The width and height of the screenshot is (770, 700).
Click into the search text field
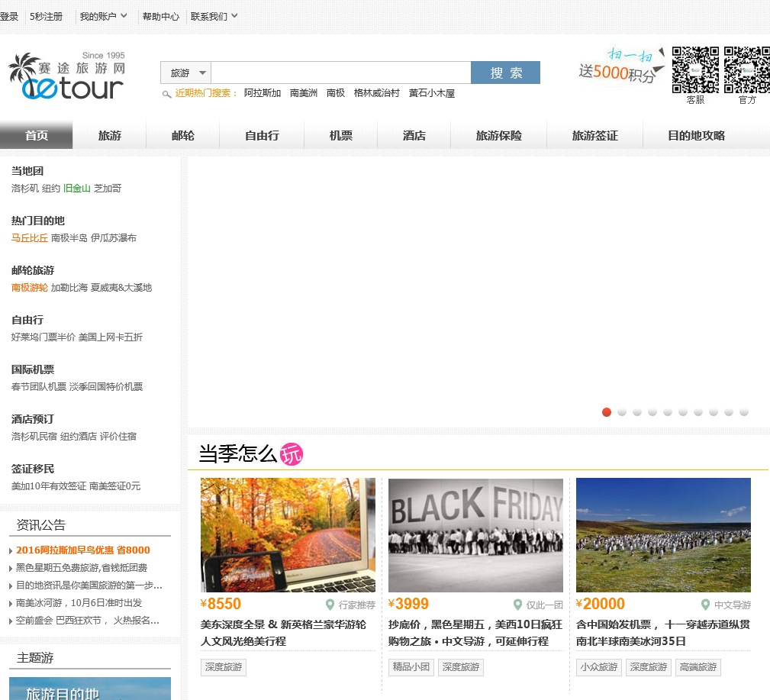coord(341,73)
